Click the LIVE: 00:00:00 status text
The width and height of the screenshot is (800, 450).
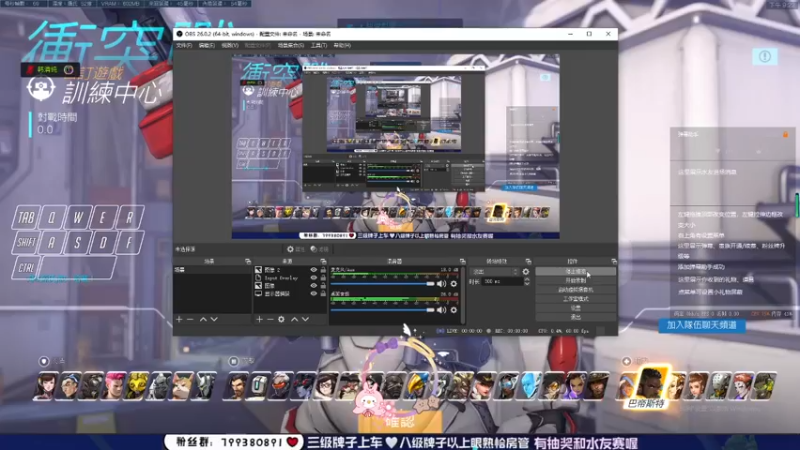464,331
